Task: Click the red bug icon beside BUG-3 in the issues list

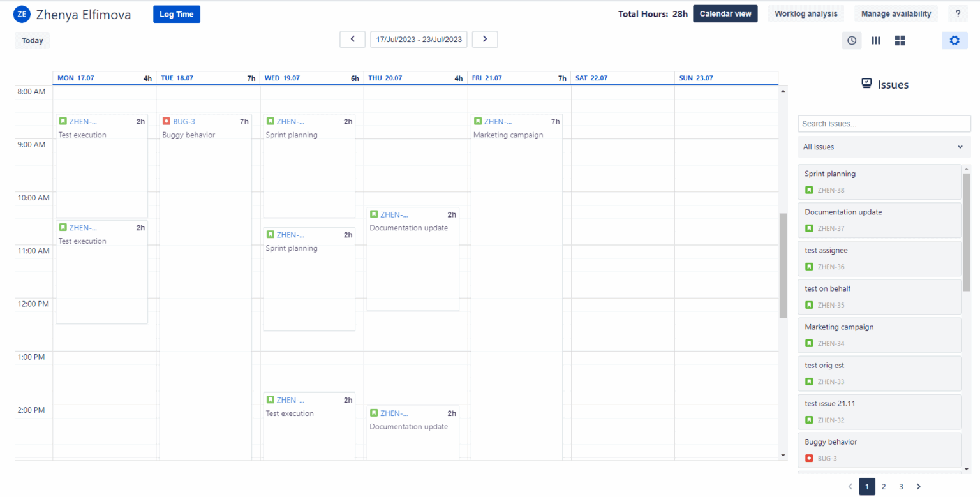Action: (x=809, y=458)
